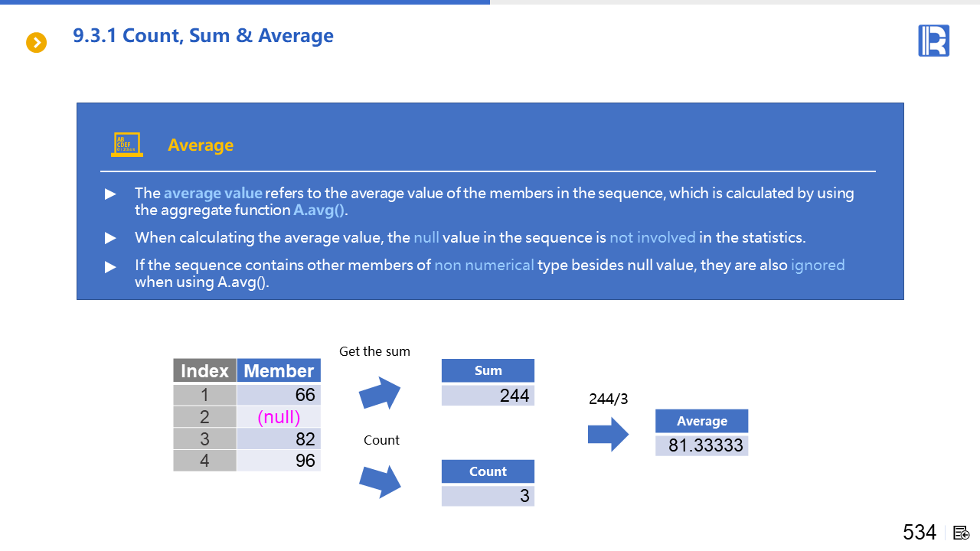Click the blue R logo icon
980x551 pixels.
point(933,41)
